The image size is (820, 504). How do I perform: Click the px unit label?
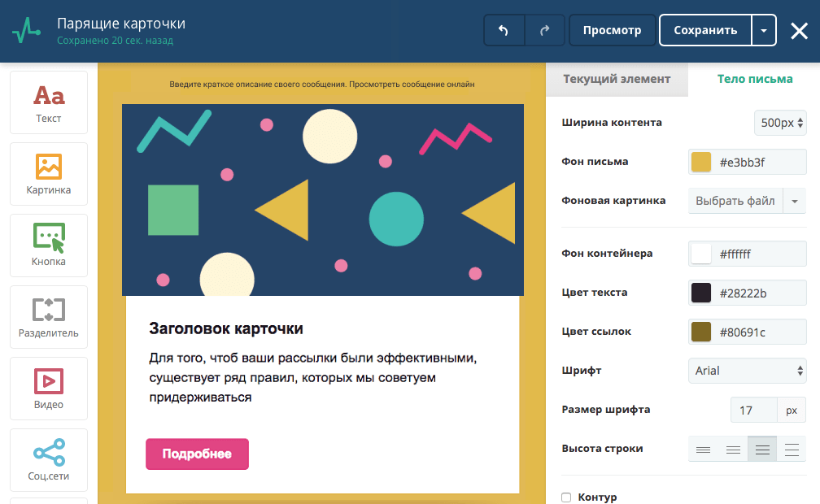coord(792,410)
